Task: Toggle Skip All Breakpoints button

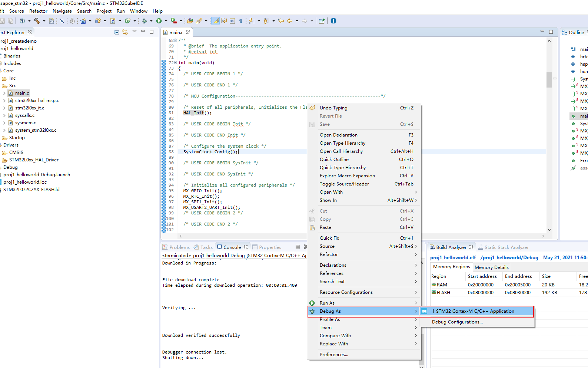Action: (x=62, y=21)
